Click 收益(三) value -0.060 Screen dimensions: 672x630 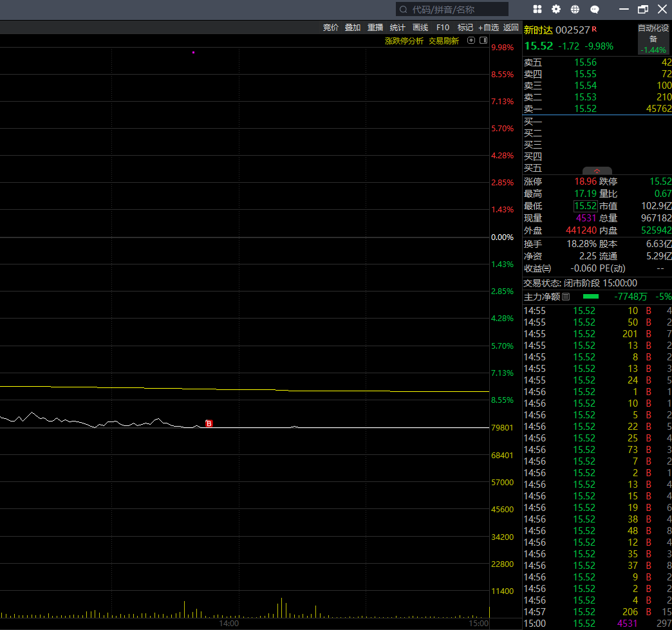coord(583,268)
